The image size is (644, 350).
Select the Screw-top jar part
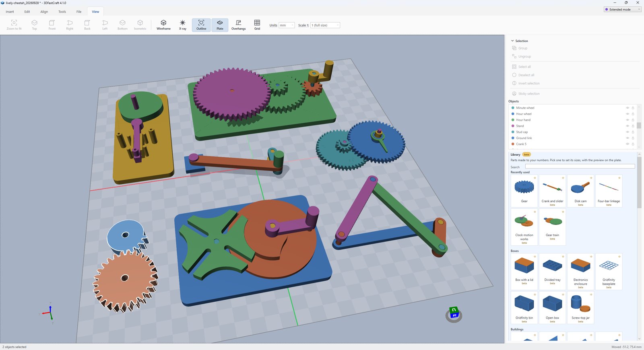click(x=580, y=308)
